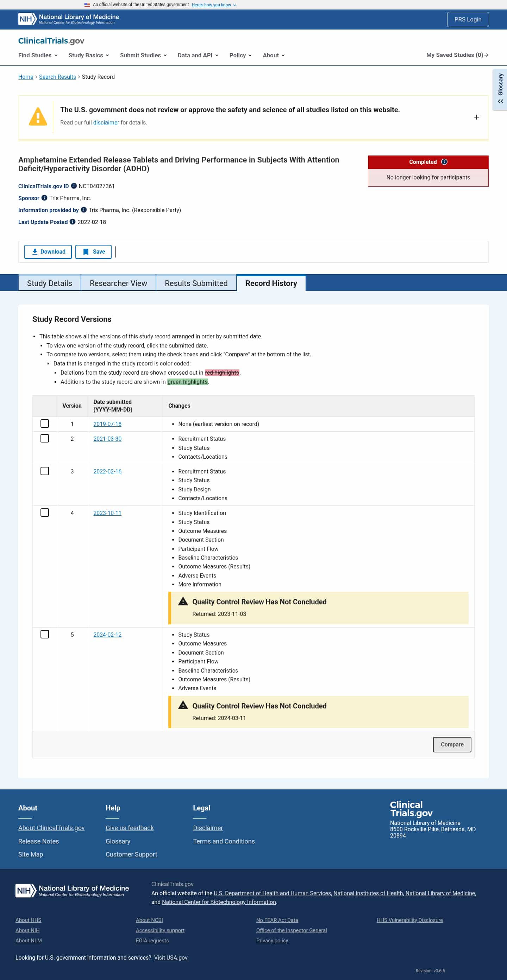Image resolution: width=507 pixels, height=980 pixels.
Task: Open the HHS Vulnerability Disclosure link
Action: pos(410,920)
